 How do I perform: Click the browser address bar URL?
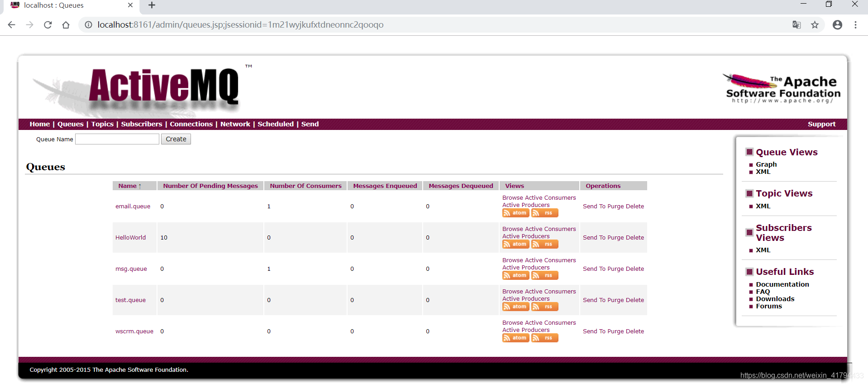pos(240,25)
